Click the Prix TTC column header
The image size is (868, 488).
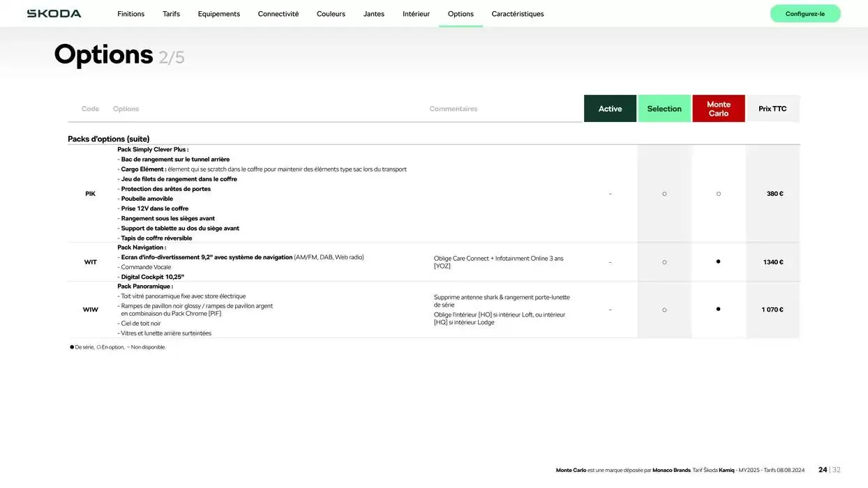click(772, 109)
